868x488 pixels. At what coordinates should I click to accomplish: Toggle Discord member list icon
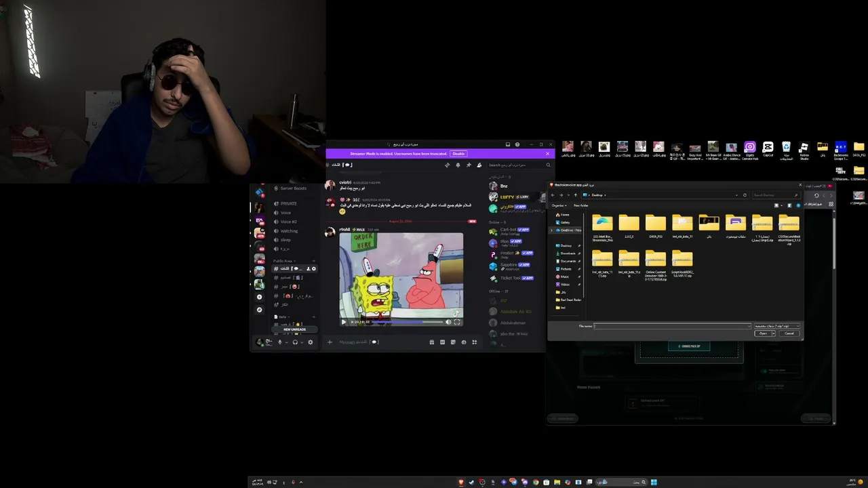coord(479,165)
